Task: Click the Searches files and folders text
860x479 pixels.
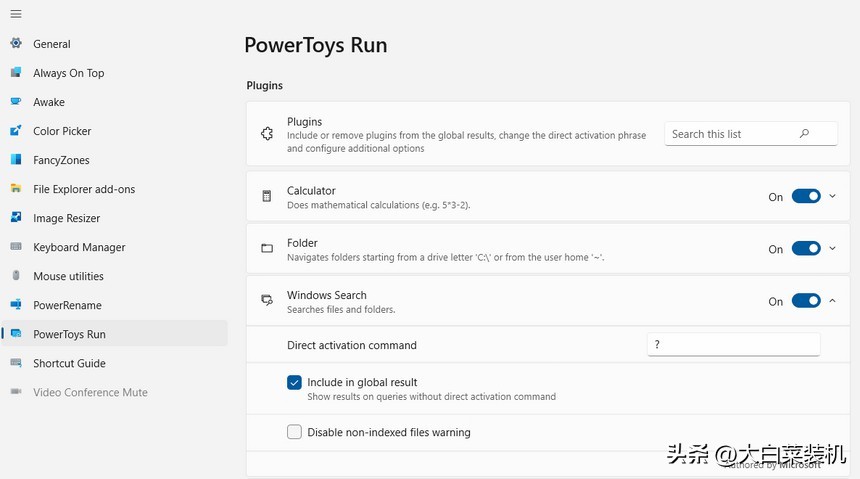Action: [x=341, y=309]
